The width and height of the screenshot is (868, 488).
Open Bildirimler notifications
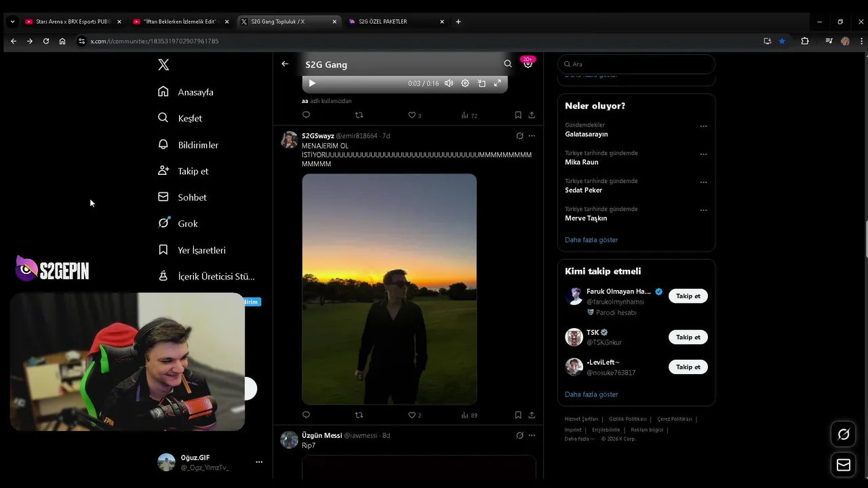click(x=189, y=144)
